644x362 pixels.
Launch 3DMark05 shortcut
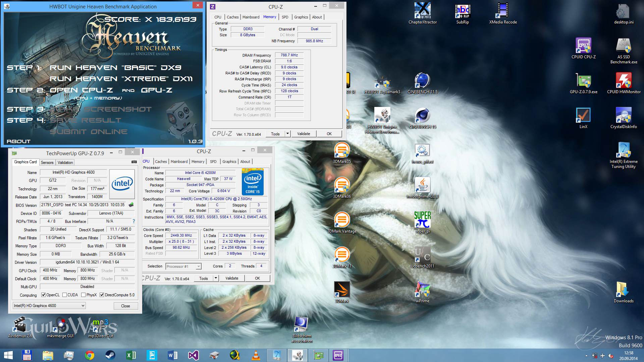tap(342, 153)
